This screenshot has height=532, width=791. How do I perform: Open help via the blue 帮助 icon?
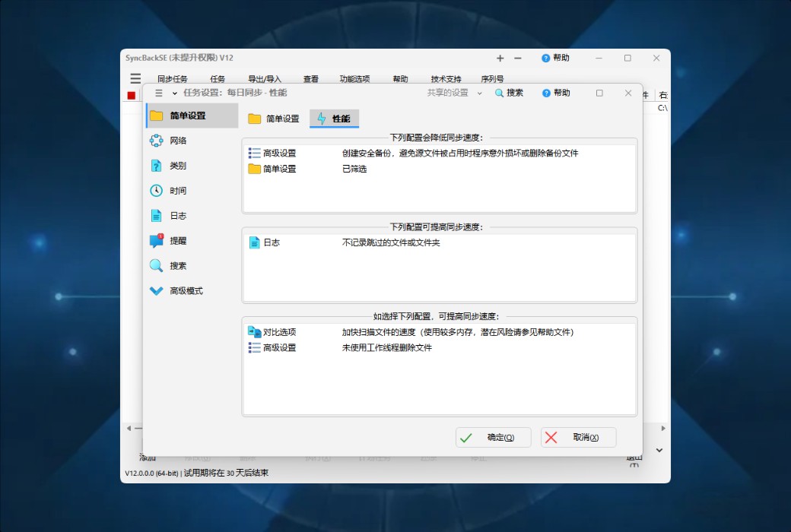[547, 93]
